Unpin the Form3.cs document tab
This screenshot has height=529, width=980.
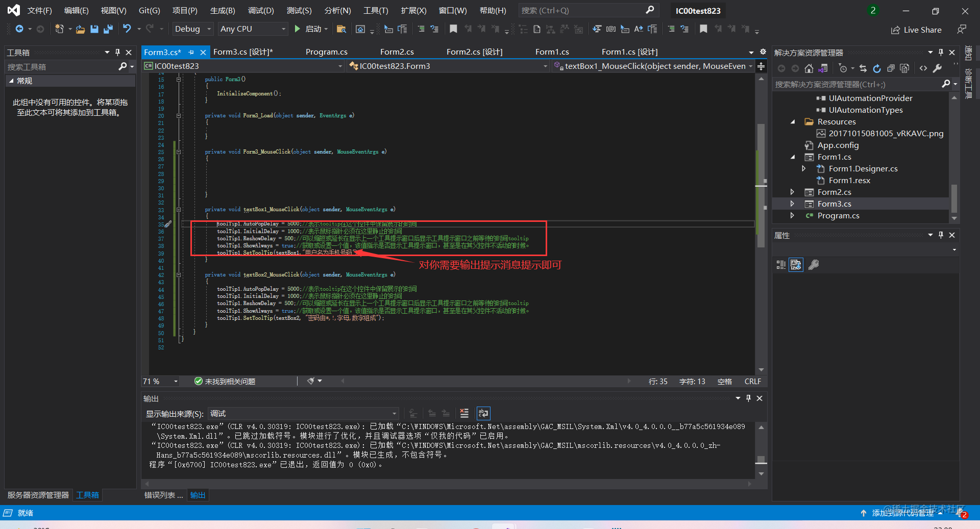pos(191,52)
